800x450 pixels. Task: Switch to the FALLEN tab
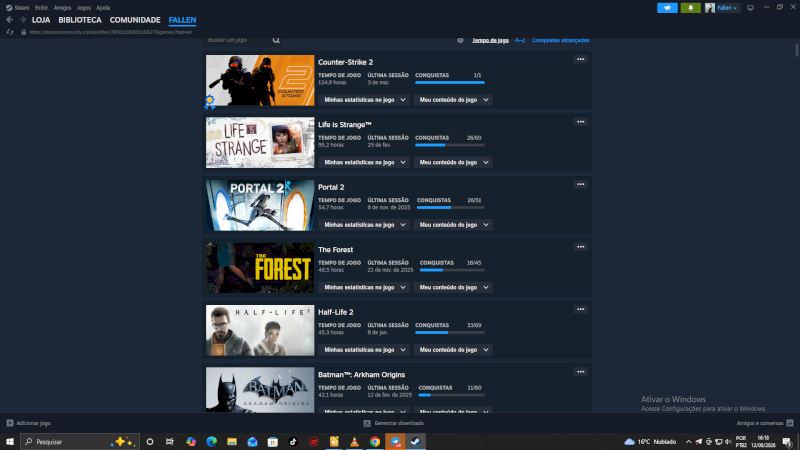pyautogui.click(x=182, y=20)
